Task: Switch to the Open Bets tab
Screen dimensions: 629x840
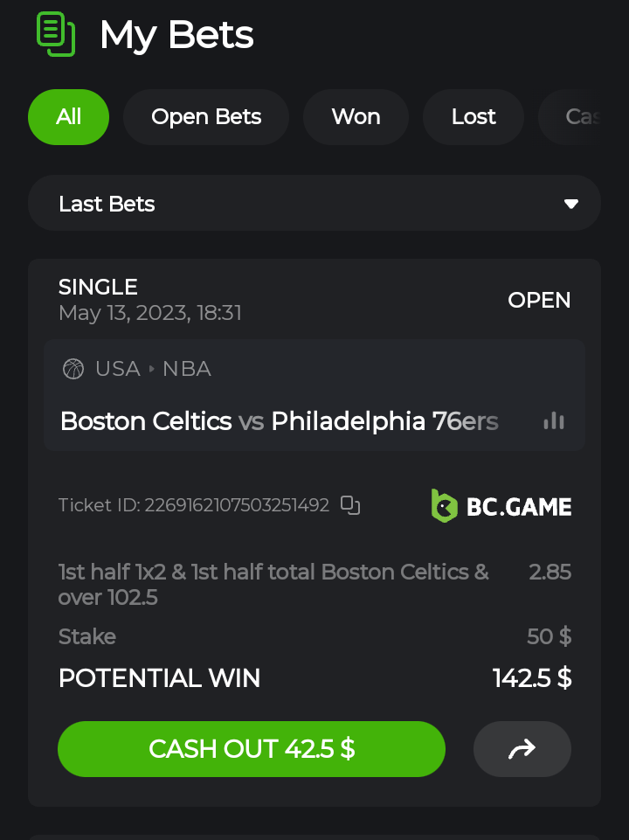Action: [x=206, y=117]
